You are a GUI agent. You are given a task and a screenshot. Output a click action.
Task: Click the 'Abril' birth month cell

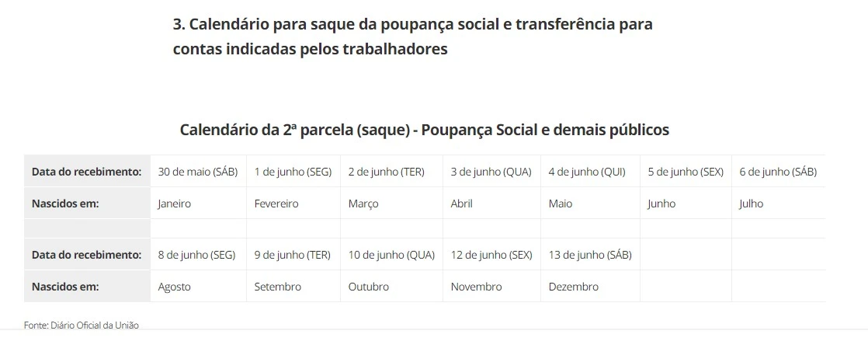click(461, 204)
